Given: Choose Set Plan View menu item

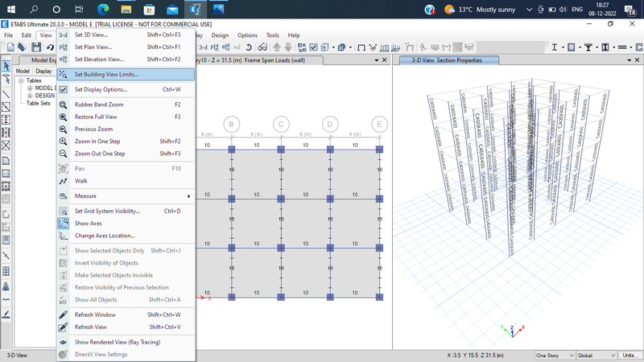Looking at the screenshot, I should pyautogui.click(x=126, y=47).
